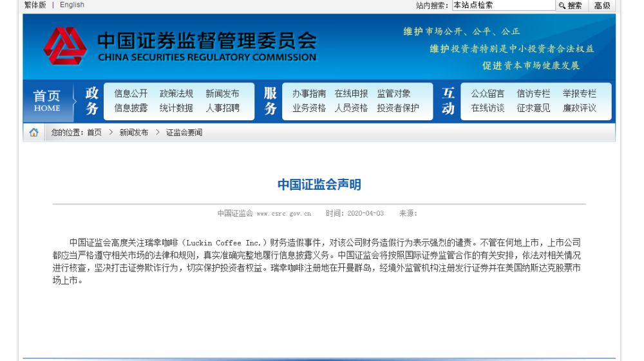Image resolution: width=644 pixels, height=361 pixels.
Task: Open 高级 advanced search
Action: point(602,5)
